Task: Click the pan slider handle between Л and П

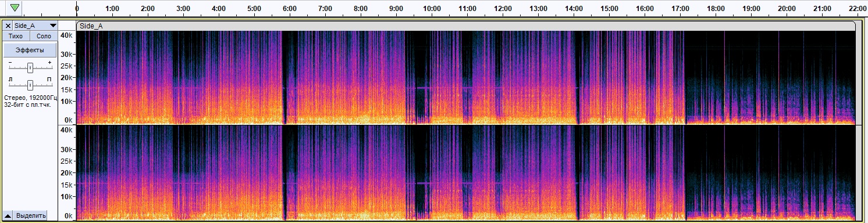Action: [x=30, y=85]
